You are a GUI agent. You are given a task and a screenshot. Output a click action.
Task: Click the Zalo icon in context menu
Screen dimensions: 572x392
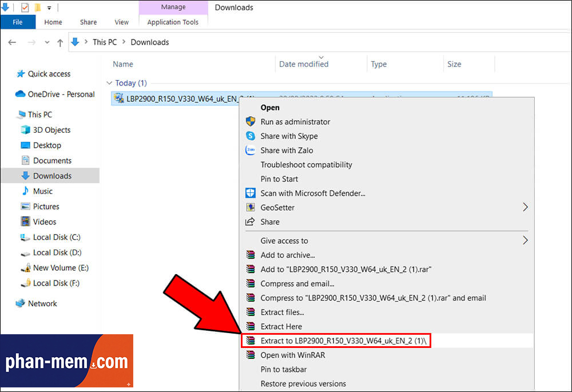pyautogui.click(x=250, y=151)
